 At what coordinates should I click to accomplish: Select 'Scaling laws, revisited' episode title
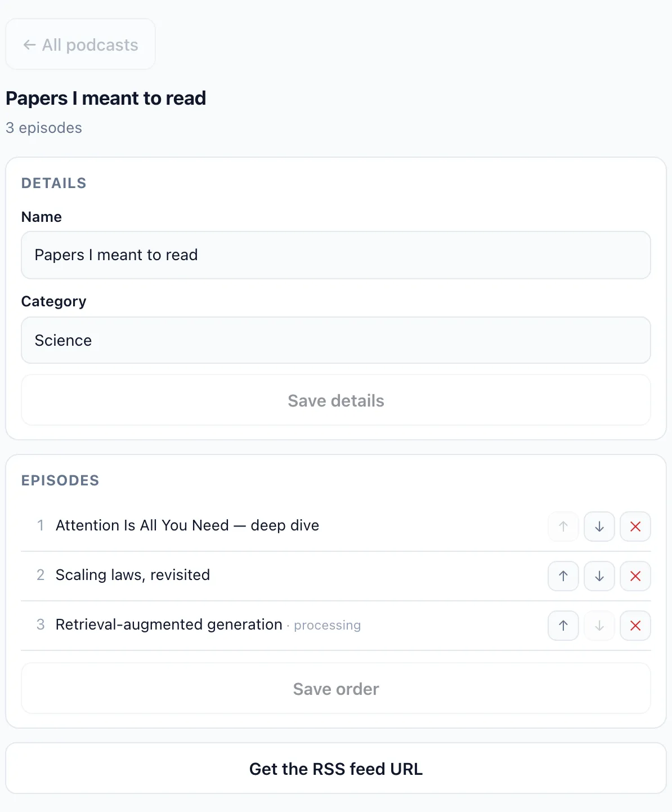(x=133, y=575)
